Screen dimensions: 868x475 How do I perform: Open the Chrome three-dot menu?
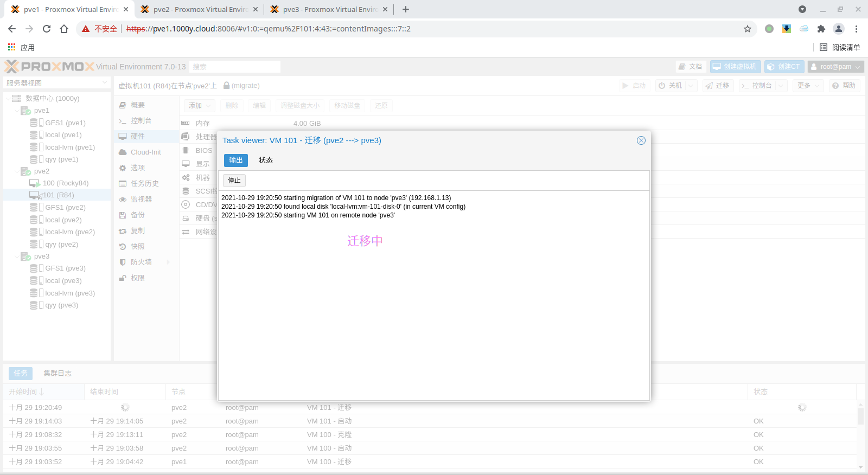[856, 29]
